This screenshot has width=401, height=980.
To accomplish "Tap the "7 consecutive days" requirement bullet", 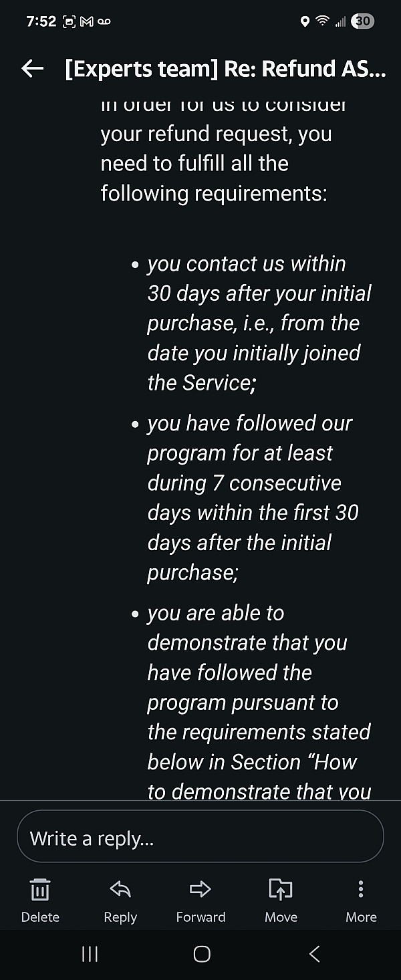I will [253, 497].
